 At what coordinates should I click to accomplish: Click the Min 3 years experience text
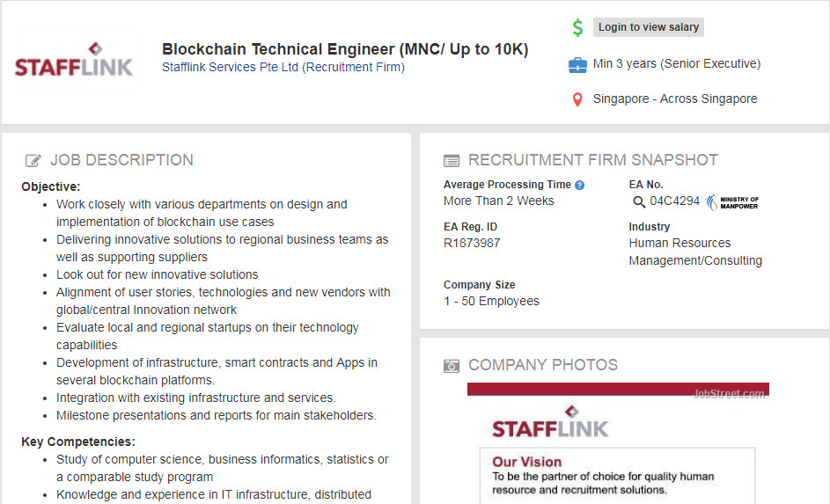[676, 63]
